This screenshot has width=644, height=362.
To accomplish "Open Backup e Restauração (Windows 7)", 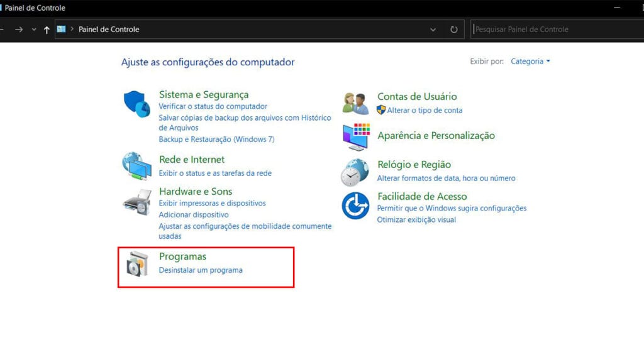I will click(216, 139).
